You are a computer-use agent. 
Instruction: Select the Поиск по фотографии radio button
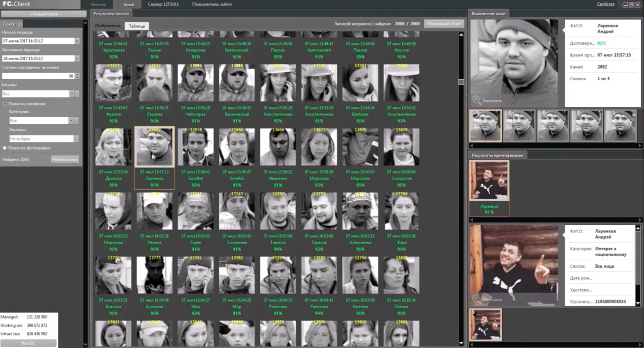pos(5,148)
